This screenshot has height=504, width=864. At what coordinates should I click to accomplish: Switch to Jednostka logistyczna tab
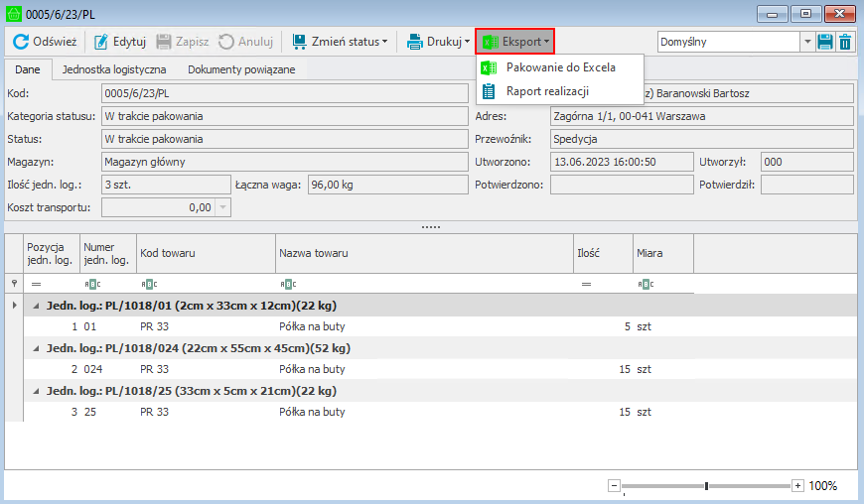click(114, 69)
